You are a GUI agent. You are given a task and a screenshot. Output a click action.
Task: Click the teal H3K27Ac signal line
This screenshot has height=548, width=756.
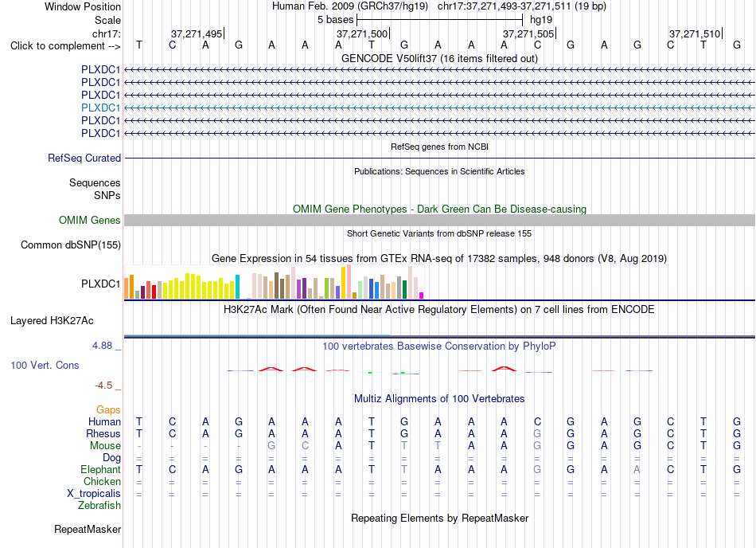click(257, 335)
